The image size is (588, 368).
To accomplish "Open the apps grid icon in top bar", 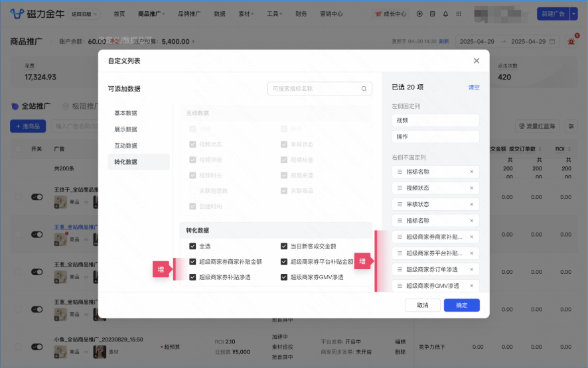I will click(459, 14).
